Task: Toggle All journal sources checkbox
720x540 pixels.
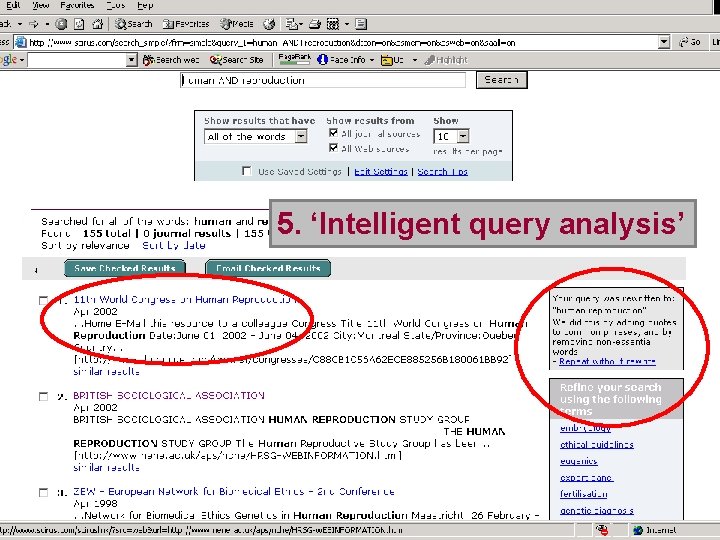Action: coord(333,133)
